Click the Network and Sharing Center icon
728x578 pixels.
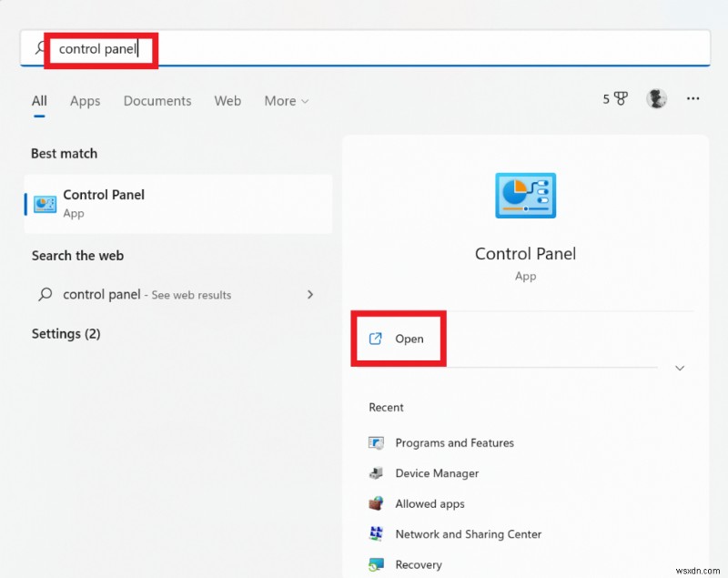tap(376, 534)
